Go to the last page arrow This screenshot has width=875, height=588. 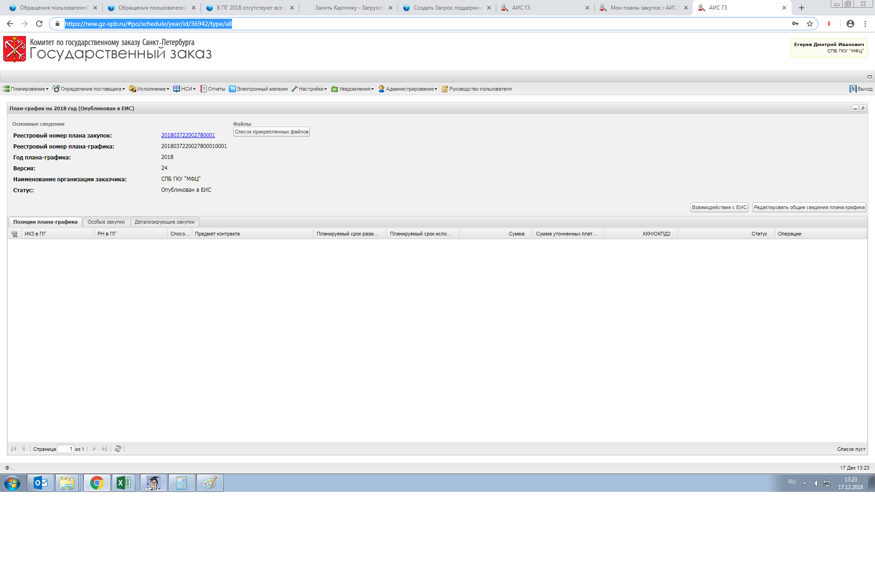pos(104,449)
